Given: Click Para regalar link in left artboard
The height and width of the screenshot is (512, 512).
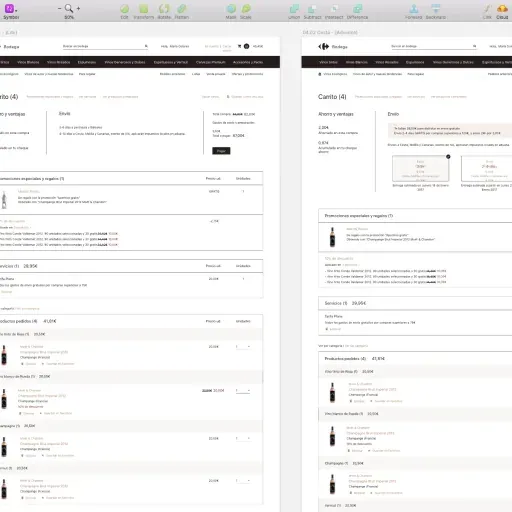Looking at the screenshot, I should click(87, 74).
